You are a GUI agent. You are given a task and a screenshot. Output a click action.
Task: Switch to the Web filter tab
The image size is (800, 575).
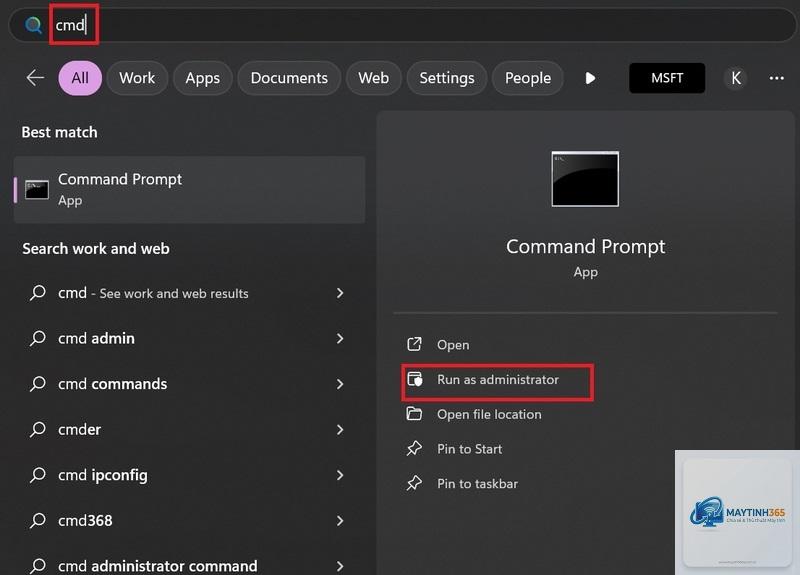pyautogui.click(x=373, y=78)
